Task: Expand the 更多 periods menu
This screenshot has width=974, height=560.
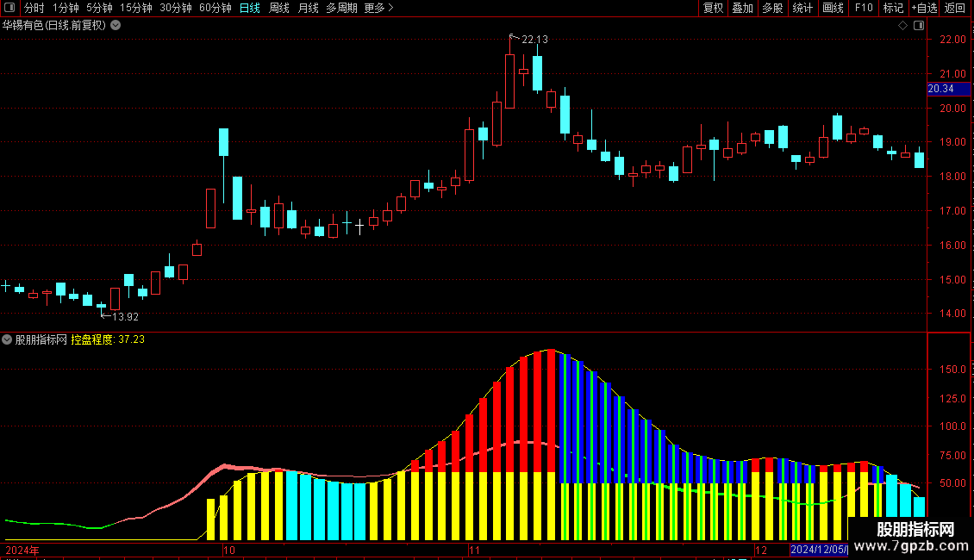Action: tap(379, 8)
